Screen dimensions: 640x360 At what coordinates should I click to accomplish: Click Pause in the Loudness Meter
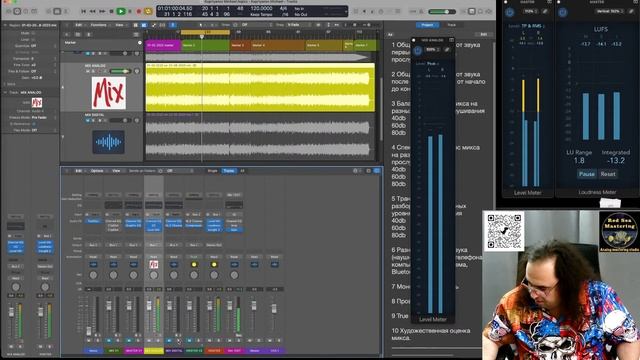coord(587,174)
